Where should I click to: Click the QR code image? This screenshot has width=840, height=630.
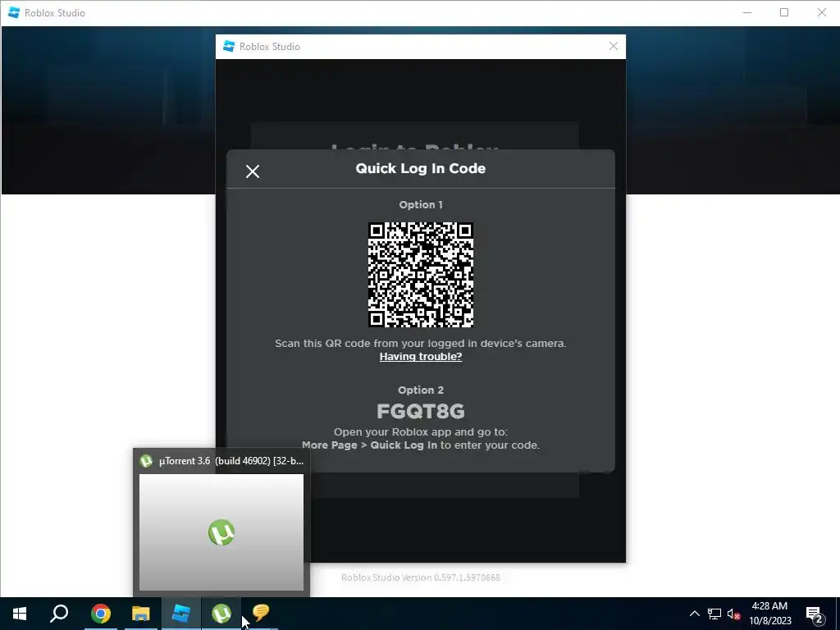421,274
